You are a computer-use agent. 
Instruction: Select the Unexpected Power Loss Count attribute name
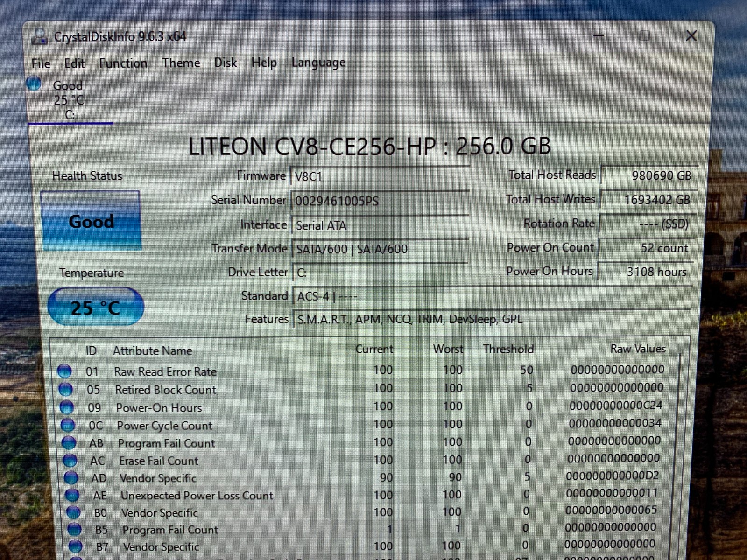coord(197,496)
